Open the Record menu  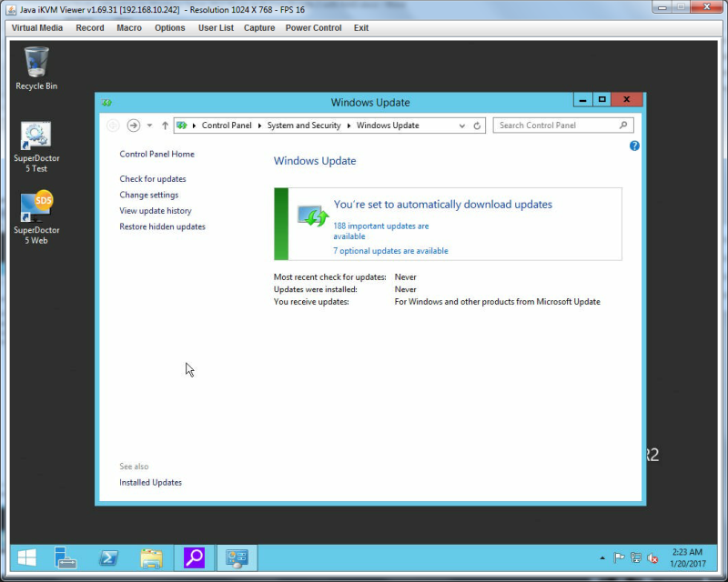[90, 28]
